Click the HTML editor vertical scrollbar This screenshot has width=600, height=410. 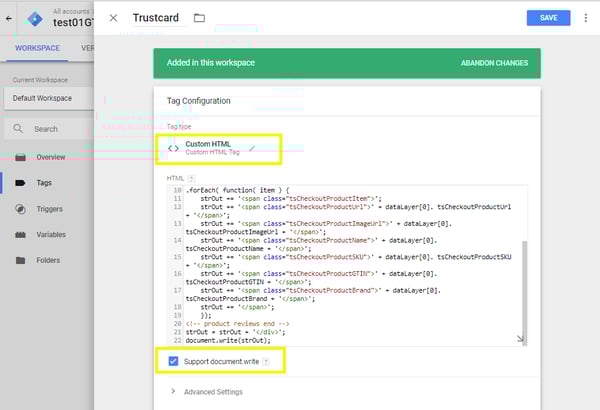click(x=525, y=293)
